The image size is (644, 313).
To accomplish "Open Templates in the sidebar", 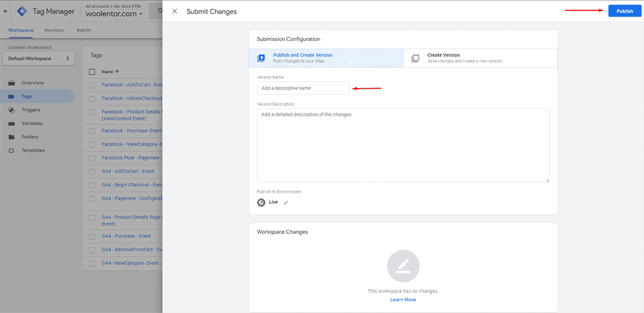I will (x=33, y=151).
